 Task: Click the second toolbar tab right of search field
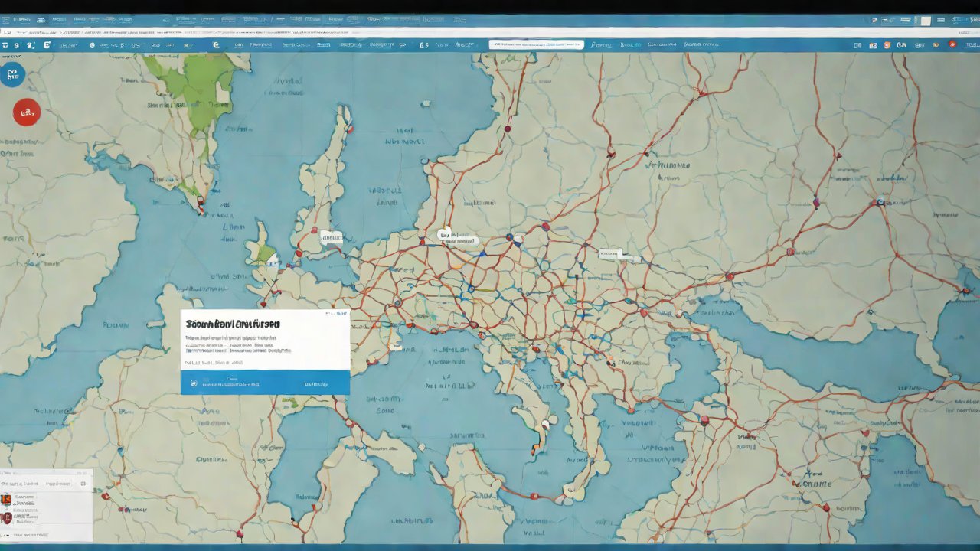coord(630,45)
